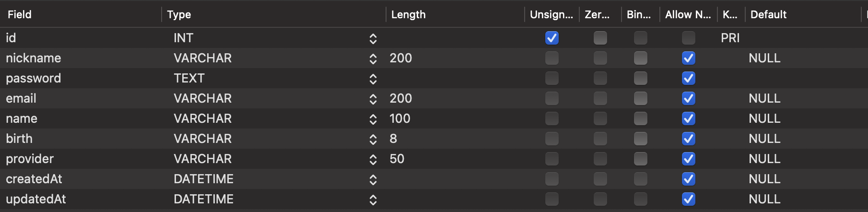This screenshot has height=212, width=868.
Task: Toggle Allow Null for password row
Action: [x=689, y=78]
